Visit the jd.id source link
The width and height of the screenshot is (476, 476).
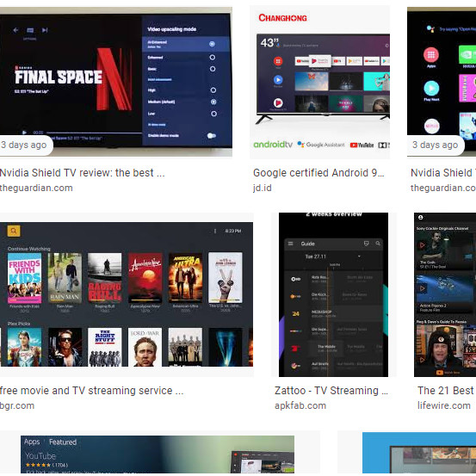click(x=263, y=188)
